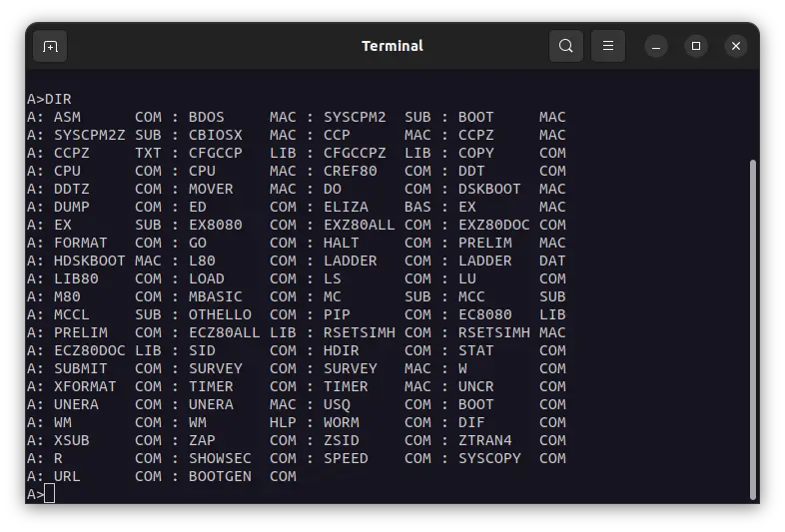Select the CBIOSX filename
This screenshot has height=532, width=785.
pos(216,135)
